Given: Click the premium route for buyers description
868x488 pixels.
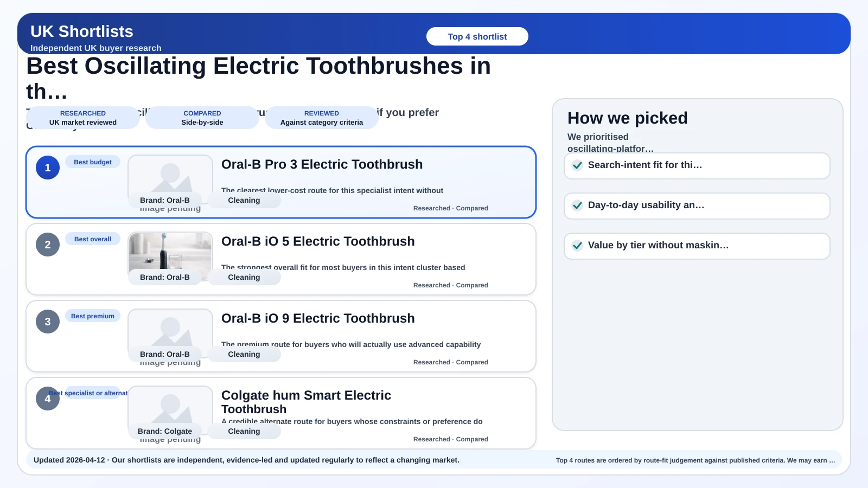Looking at the screenshot, I should pyautogui.click(x=351, y=344).
